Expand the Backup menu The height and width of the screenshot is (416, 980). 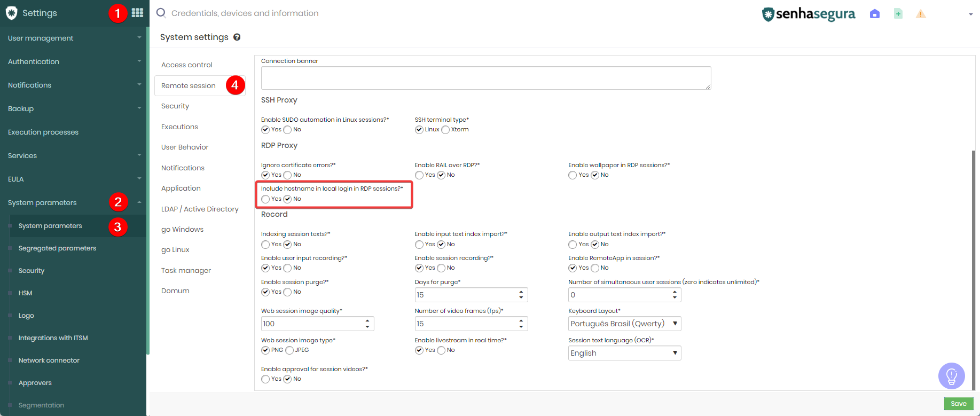tap(73, 108)
